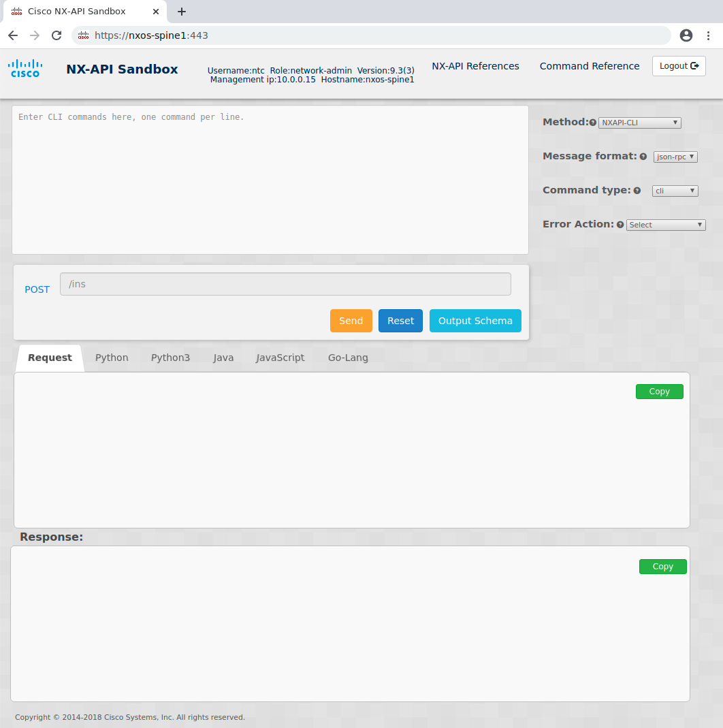Open the Message format json-rpc dropdown

click(675, 157)
